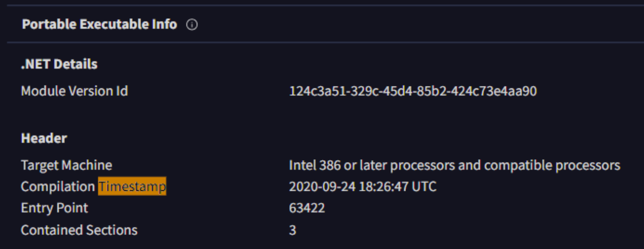Select the Module Version Id label

coord(74,91)
